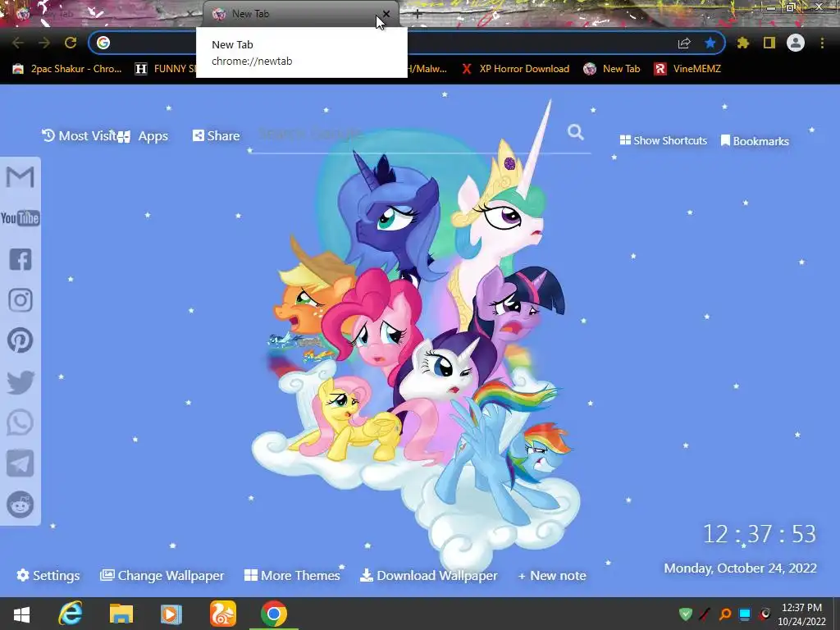Click the magnifier search icon
This screenshot has height=630, width=840.
[576, 132]
